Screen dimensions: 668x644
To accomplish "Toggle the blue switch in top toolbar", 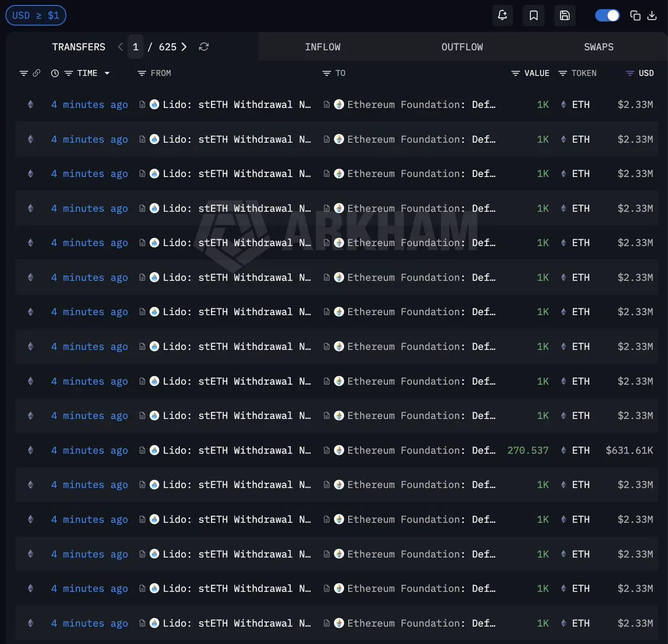I will coord(607,16).
